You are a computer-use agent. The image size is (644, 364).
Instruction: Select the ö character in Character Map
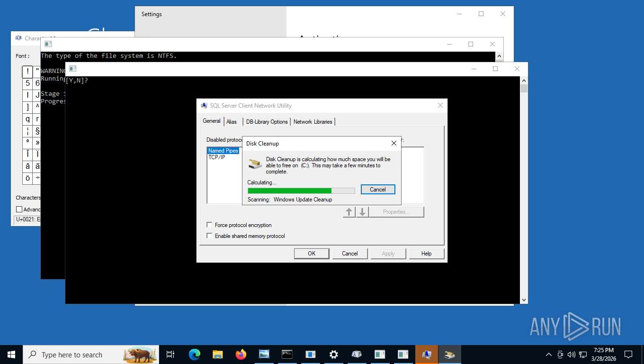27,178
